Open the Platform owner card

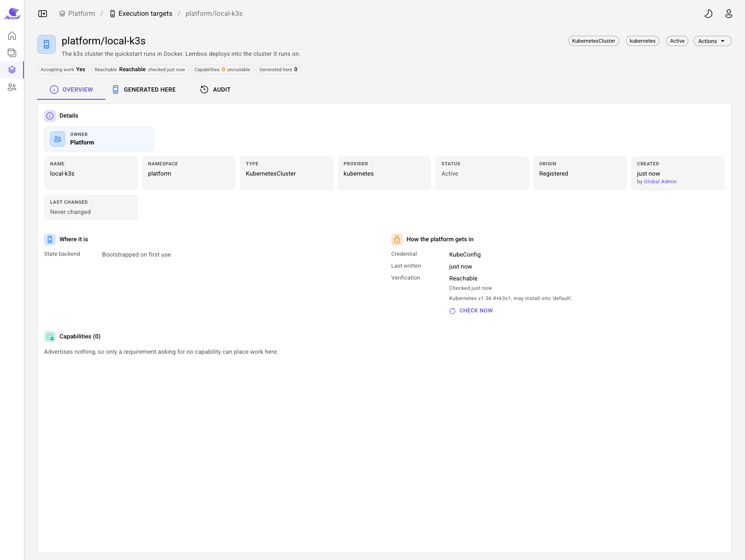pos(99,139)
